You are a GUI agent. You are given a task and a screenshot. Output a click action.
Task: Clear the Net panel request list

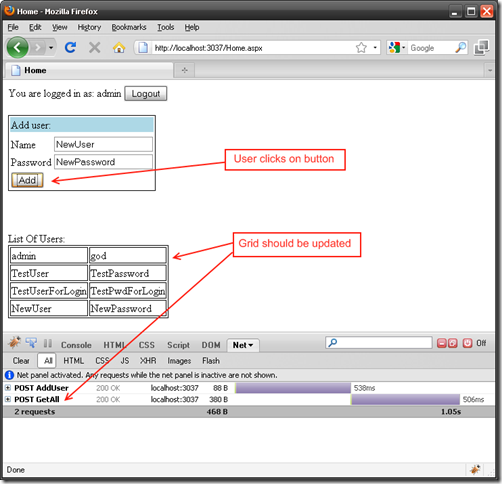coord(21,361)
